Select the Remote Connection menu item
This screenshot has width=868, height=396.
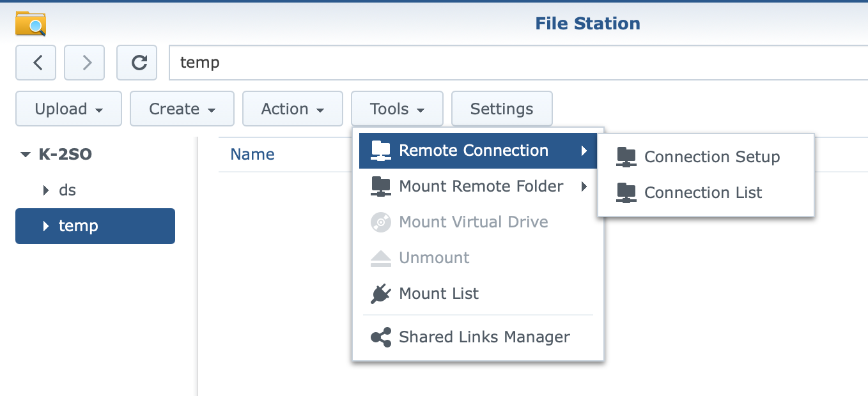click(x=478, y=151)
